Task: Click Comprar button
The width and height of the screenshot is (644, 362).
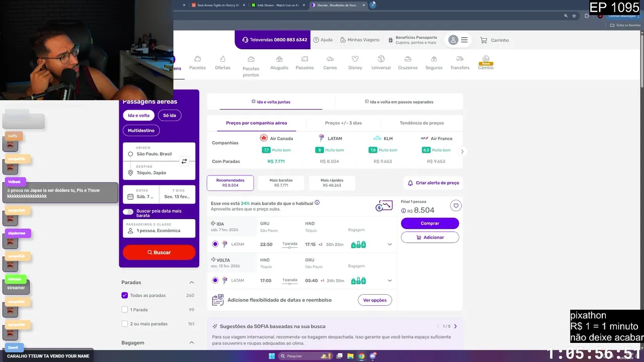Action: pyautogui.click(x=430, y=223)
